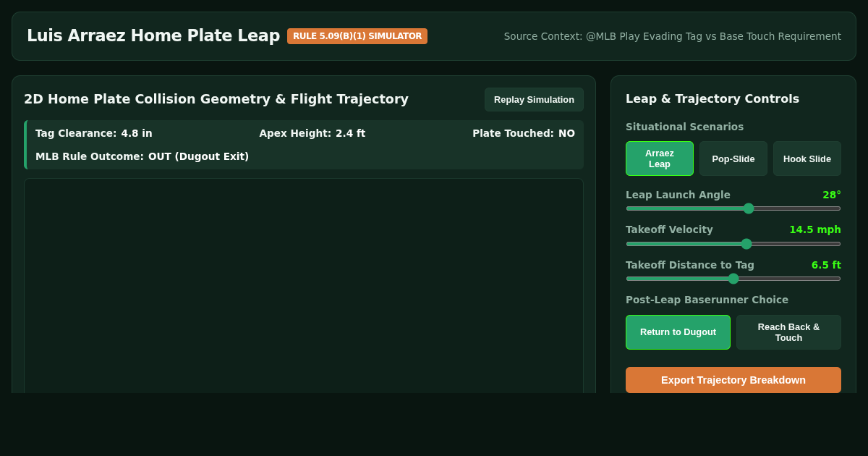Choose the Pop-Slide scenario
The width and height of the screenshot is (868, 456).
point(733,159)
